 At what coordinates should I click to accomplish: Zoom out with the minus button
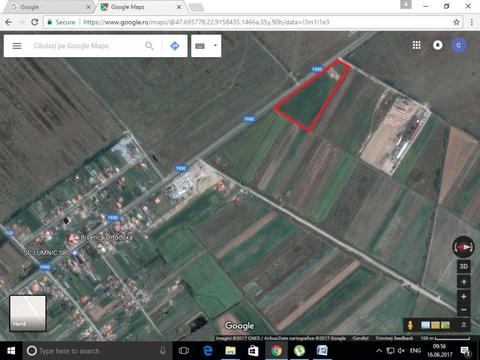click(x=464, y=310)
